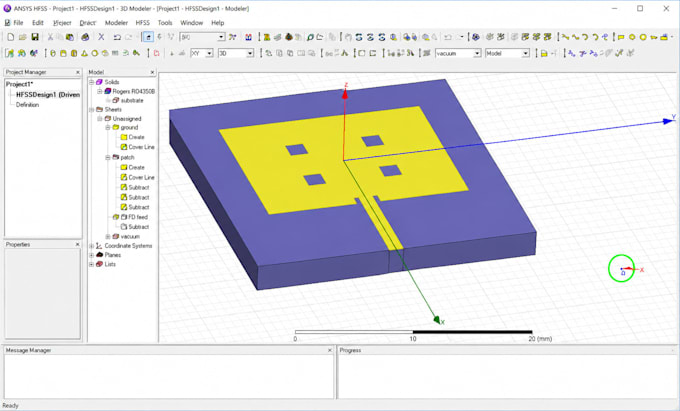Click the Draw cone icon
Screen dimensions: 680x411
84,53
